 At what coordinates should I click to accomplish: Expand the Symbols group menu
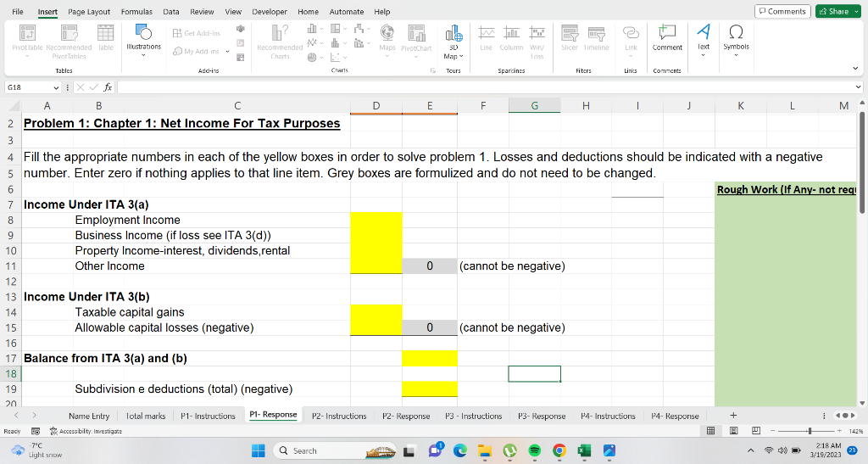coord(736,41)
